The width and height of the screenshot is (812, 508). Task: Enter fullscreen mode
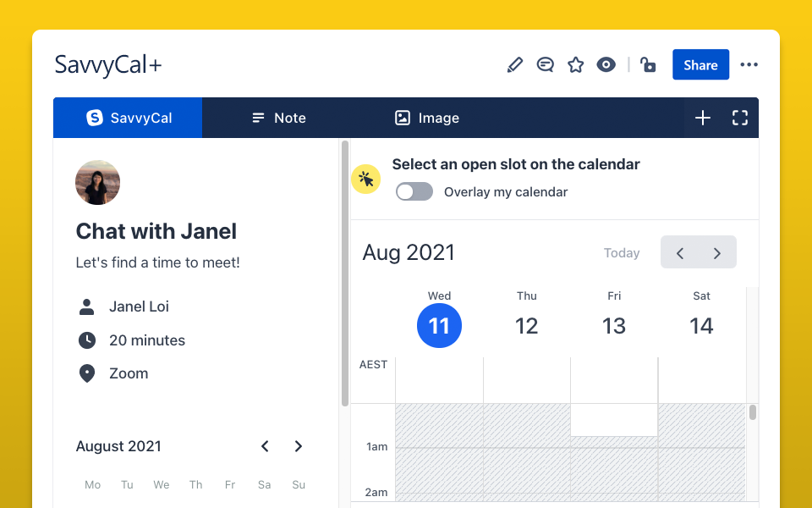coord(740,118)
